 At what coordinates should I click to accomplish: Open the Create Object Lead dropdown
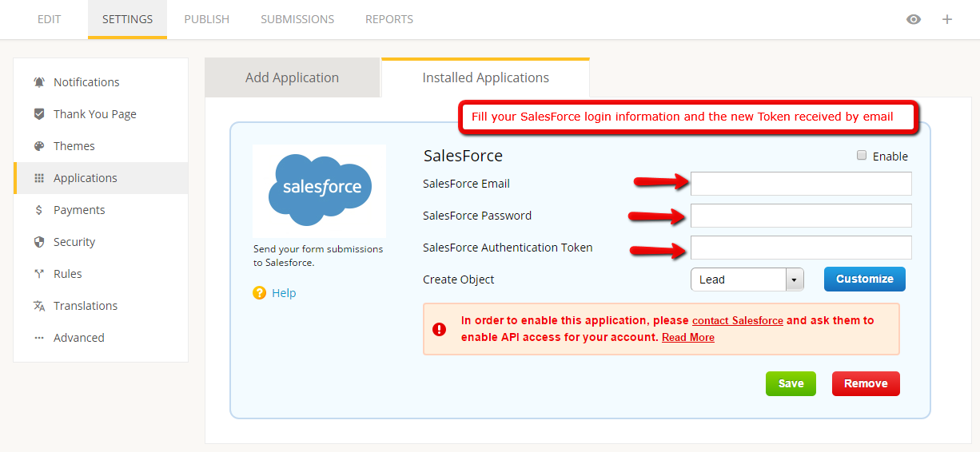[747, 280]
